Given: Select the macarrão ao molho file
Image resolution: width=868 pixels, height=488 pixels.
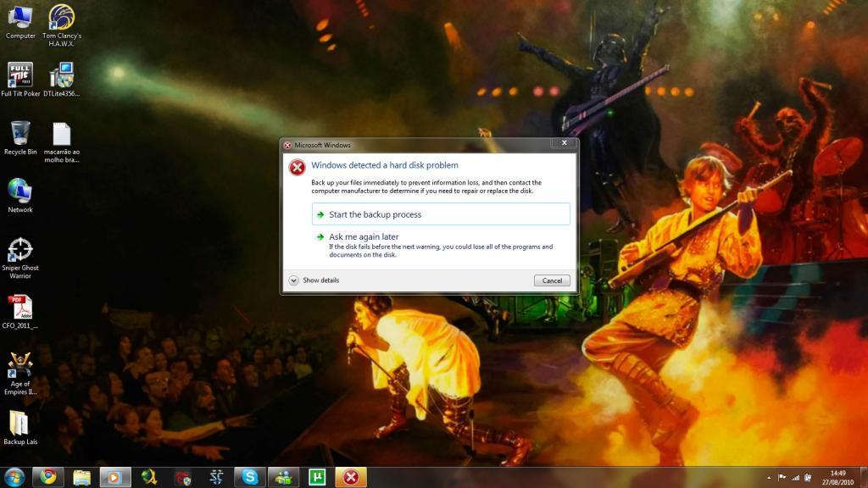Looking at the screenshot, I should coord(61,142).
